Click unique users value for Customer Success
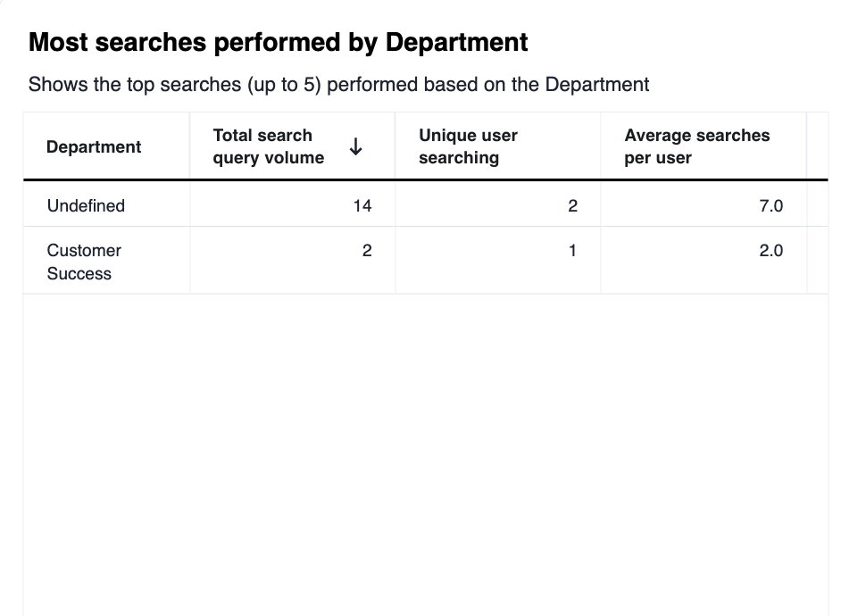The width and height of the screenshot is (841, 616). [572, 251]
